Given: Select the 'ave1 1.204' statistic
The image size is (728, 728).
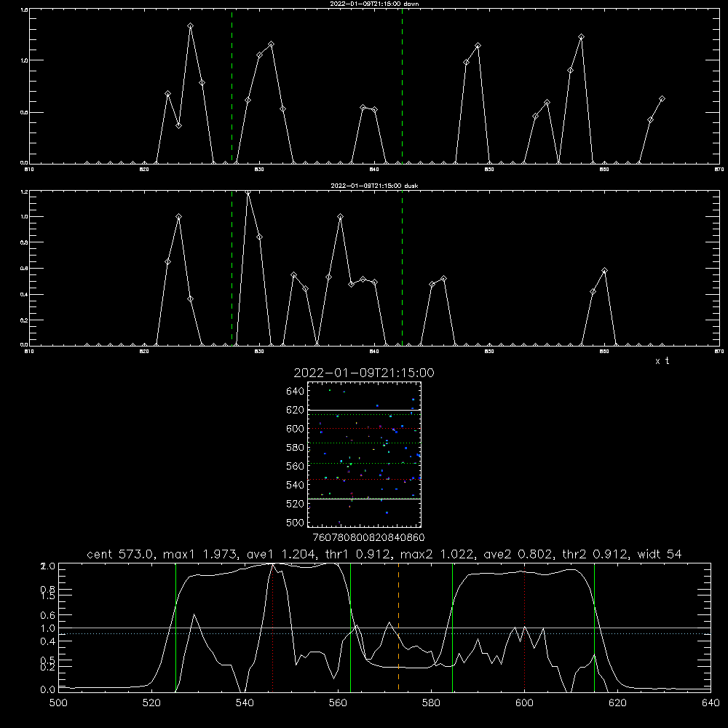Looking at the screenshot, I should click(281, 554).
